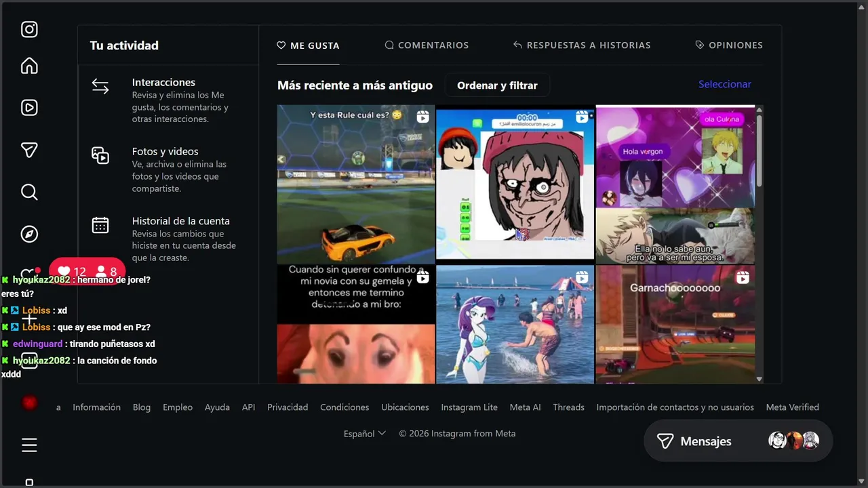Switch to the COMENTARIOS tab
This screenshot has width=868, height=488.
[427, 45]
